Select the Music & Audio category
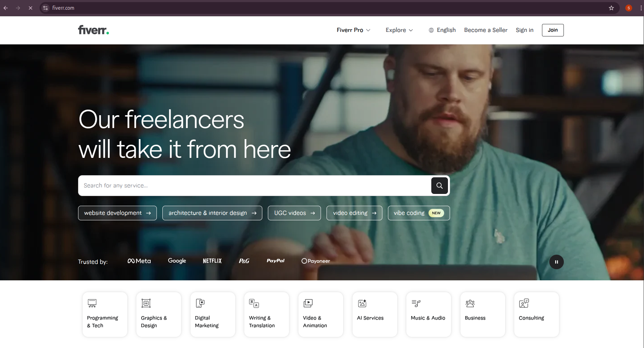Screen dimensions: 644x348 [429, 314]
